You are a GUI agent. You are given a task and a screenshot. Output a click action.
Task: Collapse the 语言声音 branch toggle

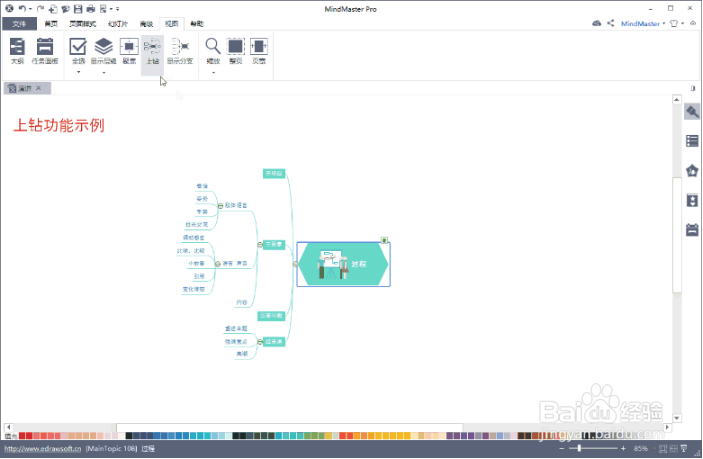pyautogui.click(x=217, y=264)
